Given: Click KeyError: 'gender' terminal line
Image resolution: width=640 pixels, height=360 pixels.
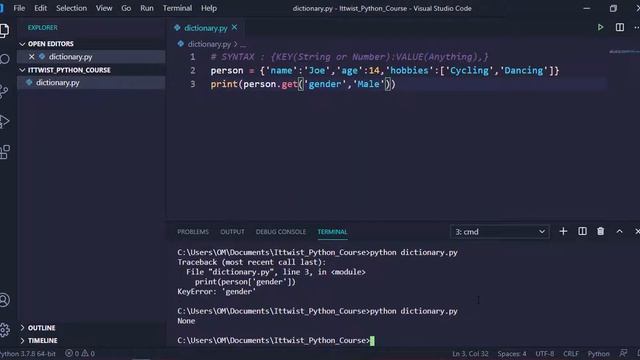Looking at the screenshot, I should 216,291.
